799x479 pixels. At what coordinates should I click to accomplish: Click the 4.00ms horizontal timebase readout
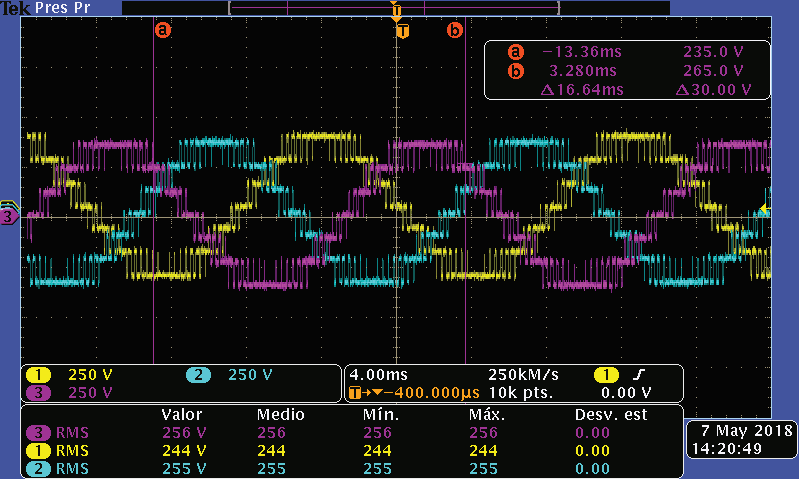pos(376,375)
